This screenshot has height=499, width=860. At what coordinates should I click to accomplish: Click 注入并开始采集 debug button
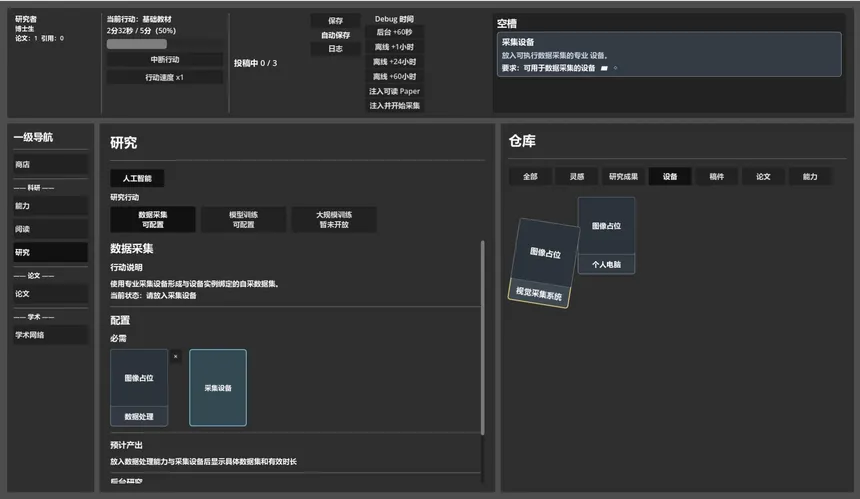[x=394, y=105]
